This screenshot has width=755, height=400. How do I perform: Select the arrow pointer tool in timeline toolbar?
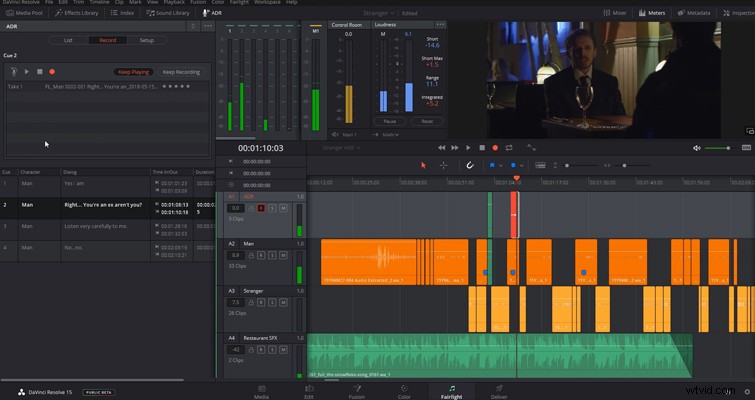click(x=423, y=166)
